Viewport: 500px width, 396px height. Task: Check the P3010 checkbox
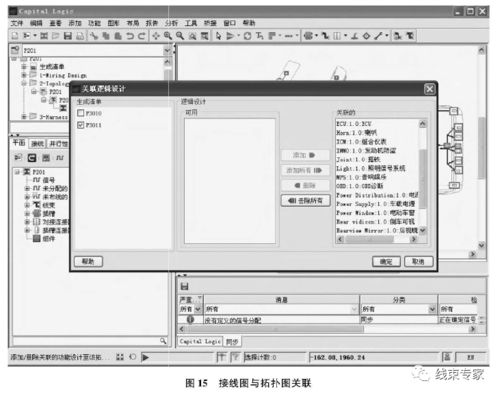tap(80, 113)
